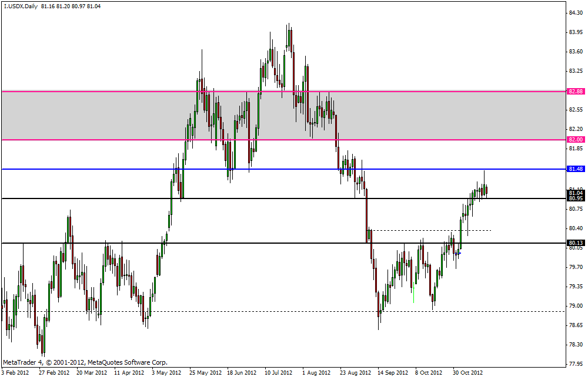Click inside the gray shaded rectangle zone
Image resolution: width=588 pixels, height=377 pixels.
[88, 116]
